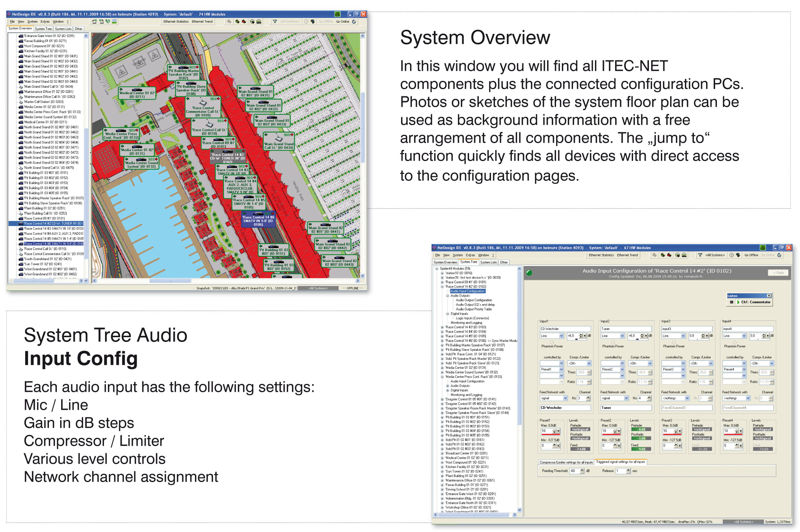Collapse the 'Race Control 14 #2' tree node
This screenshot has width=800, height=532.
(x=442, y=287)
